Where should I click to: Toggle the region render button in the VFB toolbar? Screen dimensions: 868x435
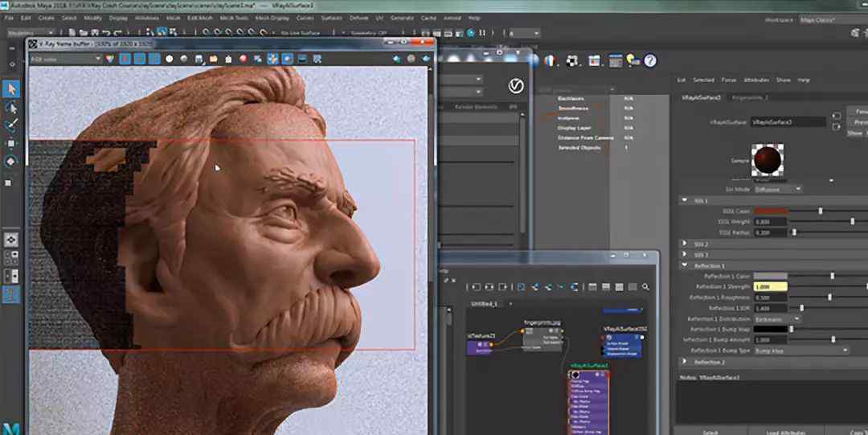click(x=287, y=59)
